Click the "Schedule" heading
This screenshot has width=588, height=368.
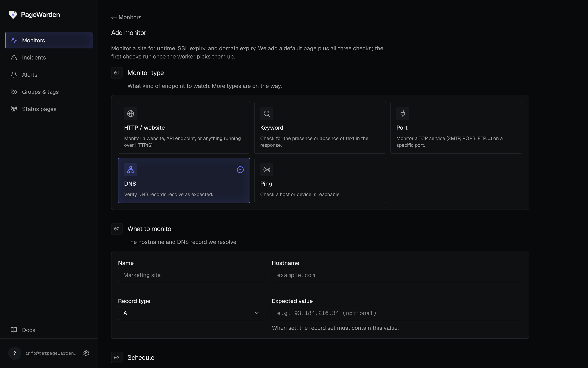pos(141,358)
